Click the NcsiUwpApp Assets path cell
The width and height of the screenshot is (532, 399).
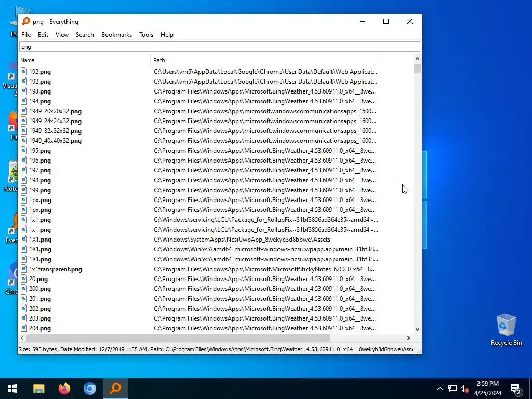(242, 240)
